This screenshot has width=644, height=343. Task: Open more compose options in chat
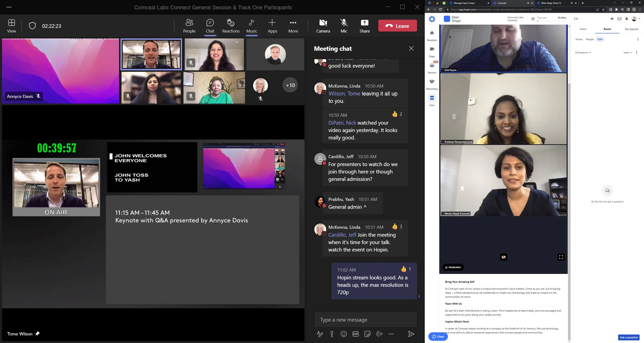point(391,334)
